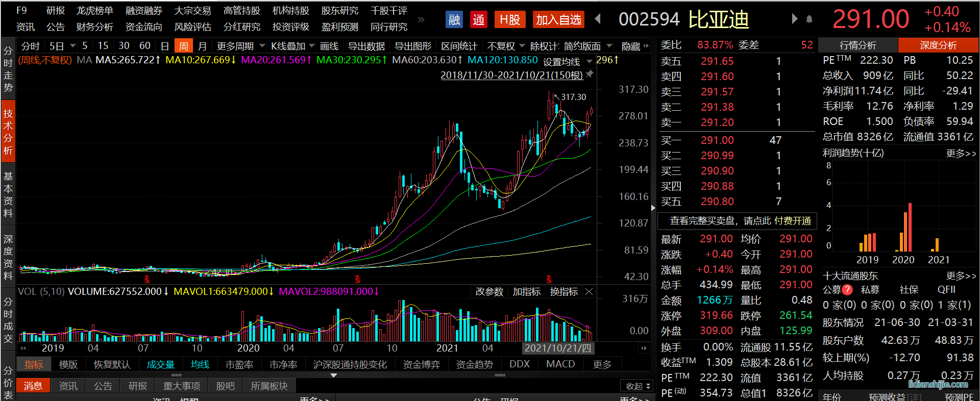Open the 更多周期 dropdown
This screenshot has height=401, width=980.
(x=240, y=46)
